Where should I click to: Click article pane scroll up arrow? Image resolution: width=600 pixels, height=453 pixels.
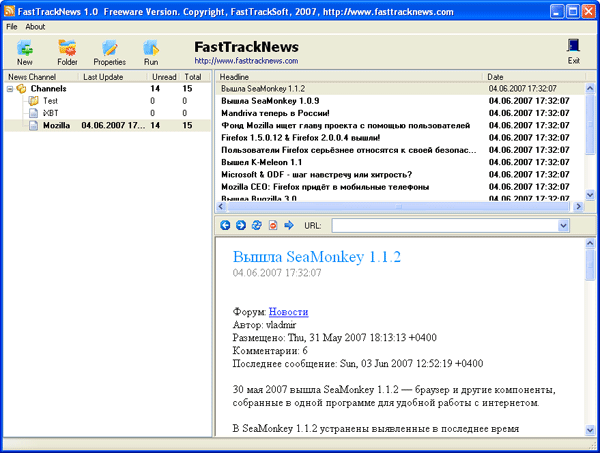tap(590, 243)
